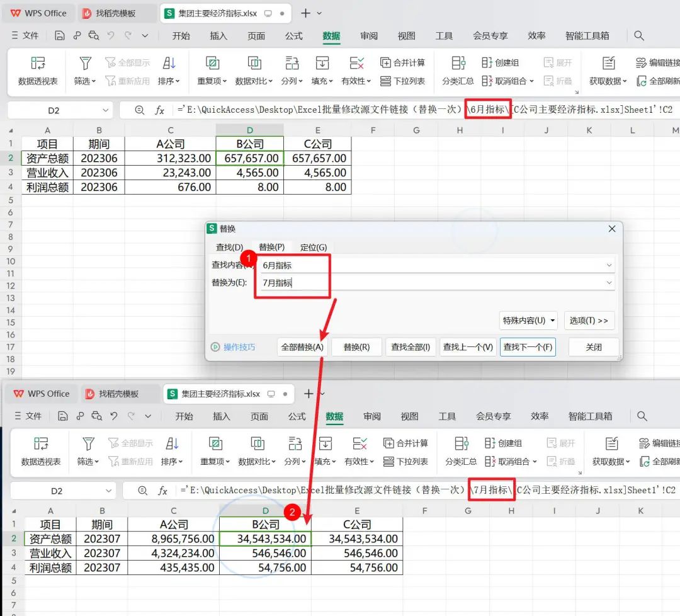The image size is (680, 616).
Task: Open Data Compare (数据对比) in top ribbon
Action: [x=254, y=71]
